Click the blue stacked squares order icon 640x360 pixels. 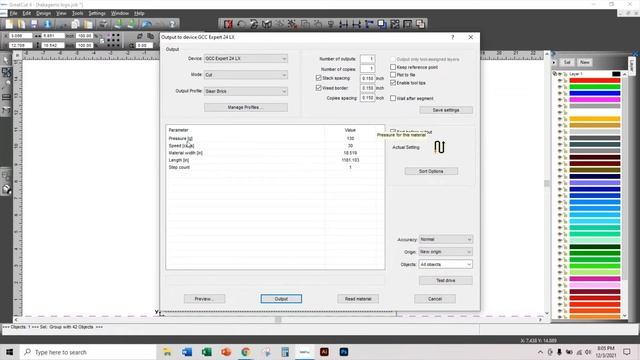tap(382, 24)
